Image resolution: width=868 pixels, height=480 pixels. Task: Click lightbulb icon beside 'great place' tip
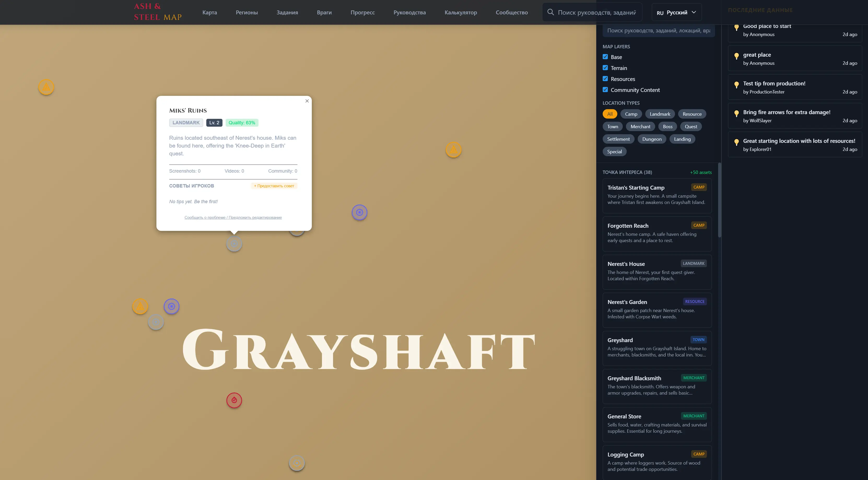pyautogui.click(x=737, y=56)
